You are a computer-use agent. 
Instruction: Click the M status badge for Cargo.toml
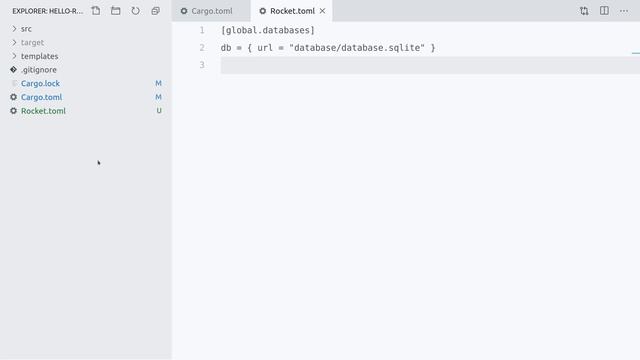point(158,97)
